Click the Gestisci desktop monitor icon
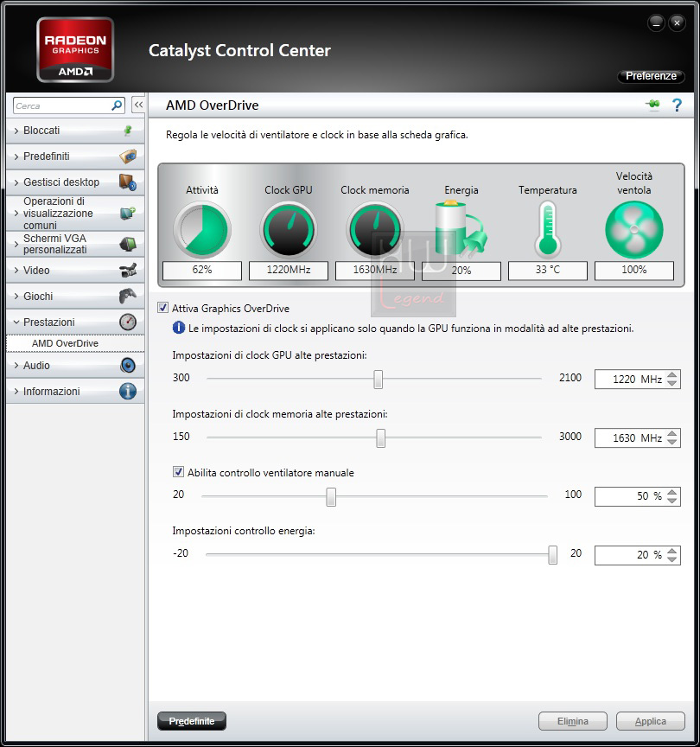 point(128,182)
